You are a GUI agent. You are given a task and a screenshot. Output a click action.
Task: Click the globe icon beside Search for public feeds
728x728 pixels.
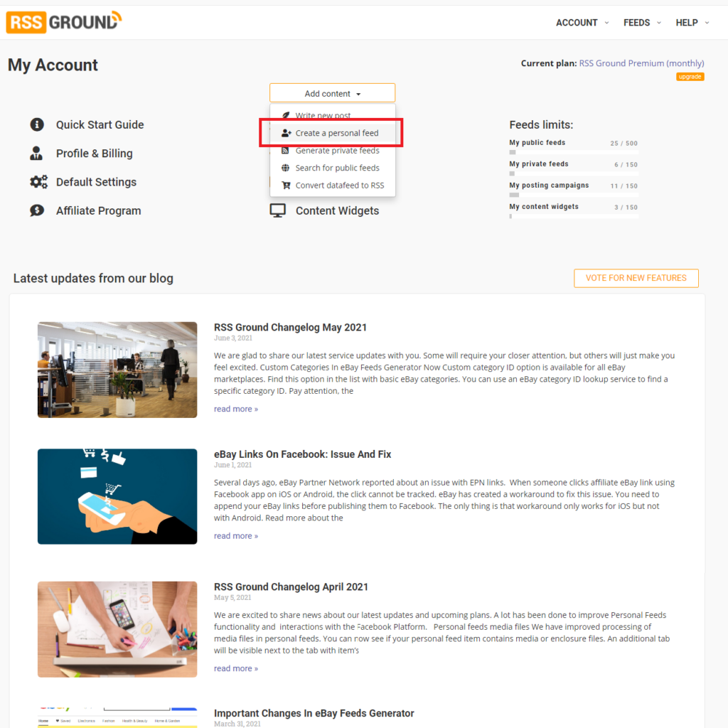point(286,168)
